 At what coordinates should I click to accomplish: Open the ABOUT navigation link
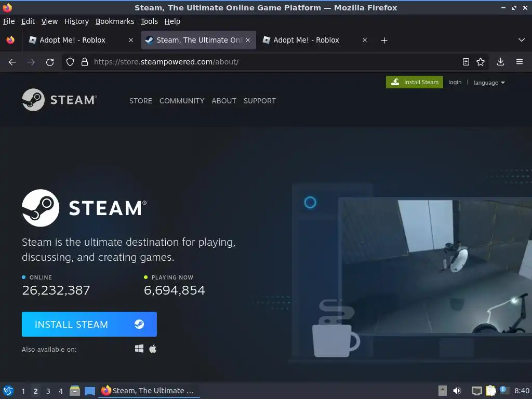click(x=224, y=101)
